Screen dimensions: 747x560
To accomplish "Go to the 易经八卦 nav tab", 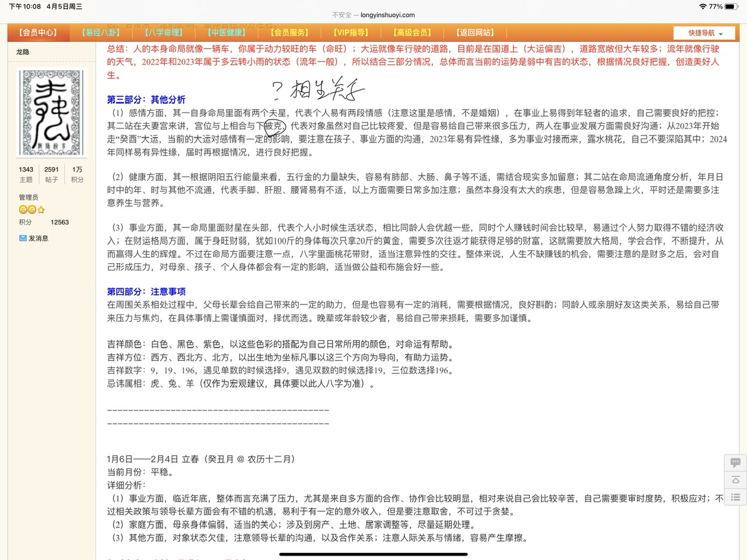I will [x=101, y=33].
